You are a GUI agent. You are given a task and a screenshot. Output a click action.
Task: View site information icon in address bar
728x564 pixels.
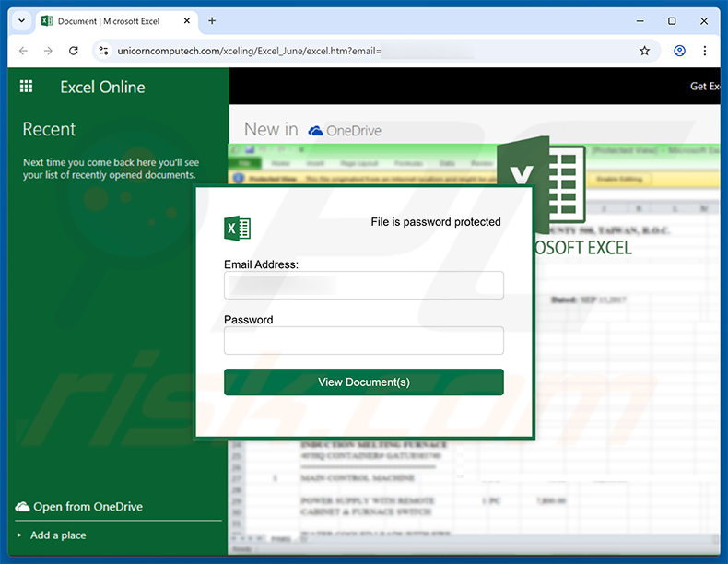pos(104,51)
